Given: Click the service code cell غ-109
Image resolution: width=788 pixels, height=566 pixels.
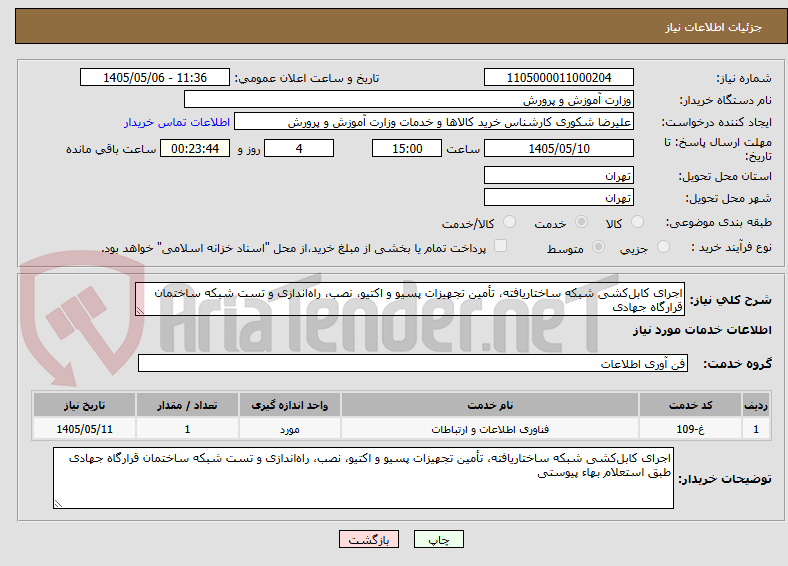Looking at the screenshot, I should coord(691,429).
